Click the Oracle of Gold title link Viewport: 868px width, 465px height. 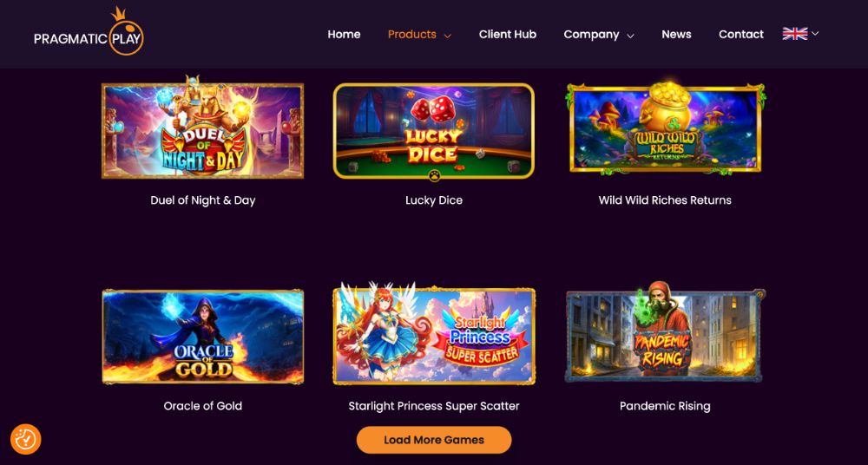(202, 406)
